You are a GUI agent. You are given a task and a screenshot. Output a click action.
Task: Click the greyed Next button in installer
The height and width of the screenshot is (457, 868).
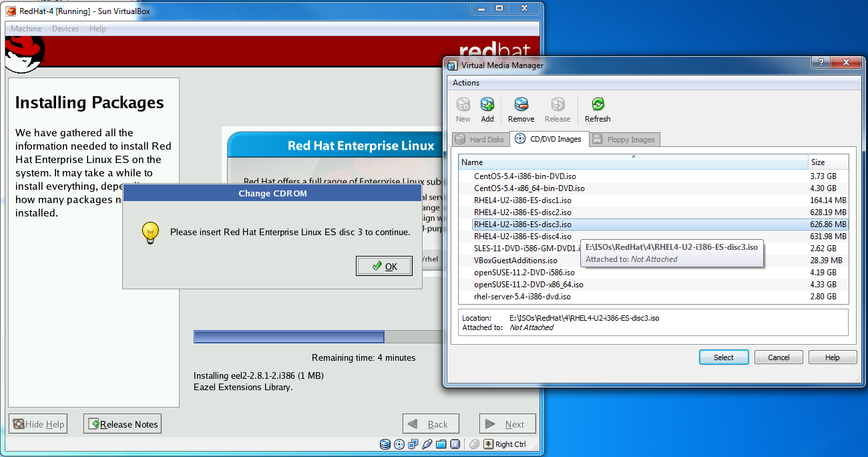coord(507,424)
